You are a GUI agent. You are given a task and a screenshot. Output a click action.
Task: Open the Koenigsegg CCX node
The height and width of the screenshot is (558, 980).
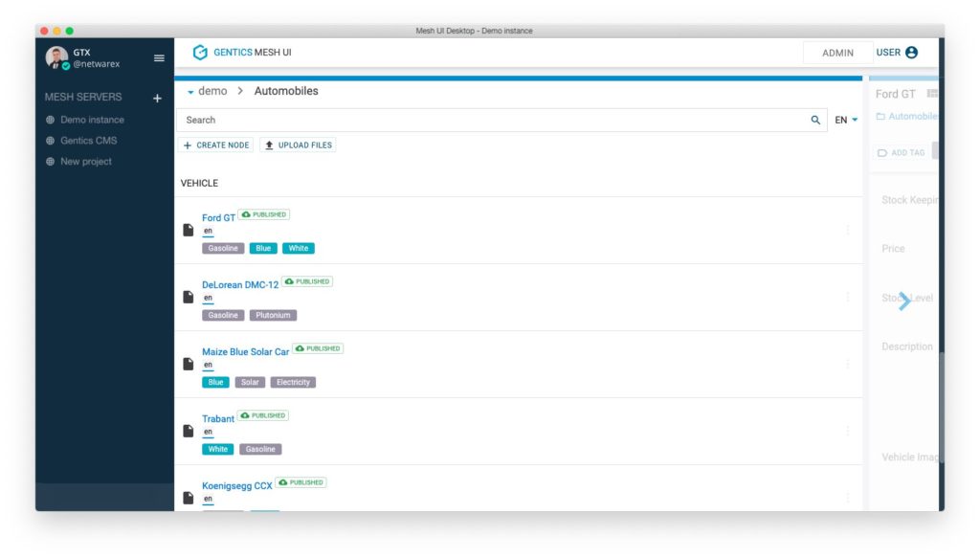tap(237, 485)
